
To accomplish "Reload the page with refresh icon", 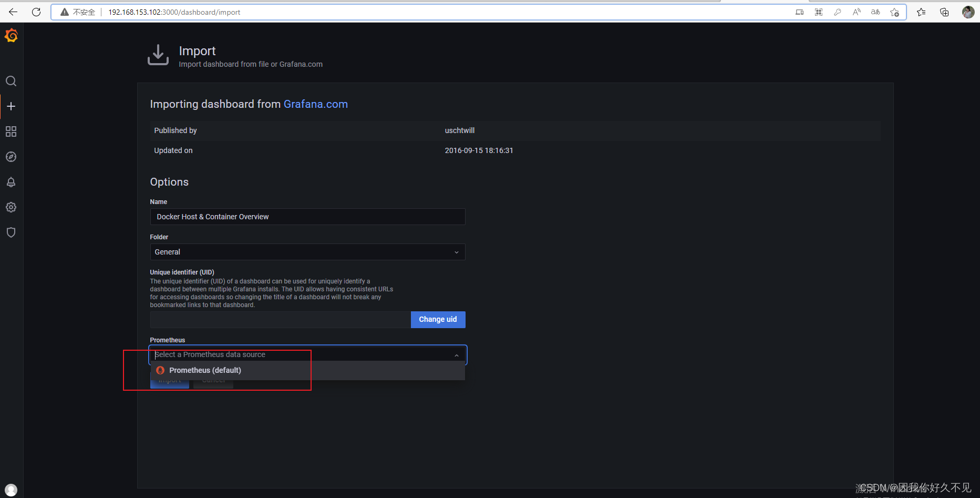I will 36,12.
